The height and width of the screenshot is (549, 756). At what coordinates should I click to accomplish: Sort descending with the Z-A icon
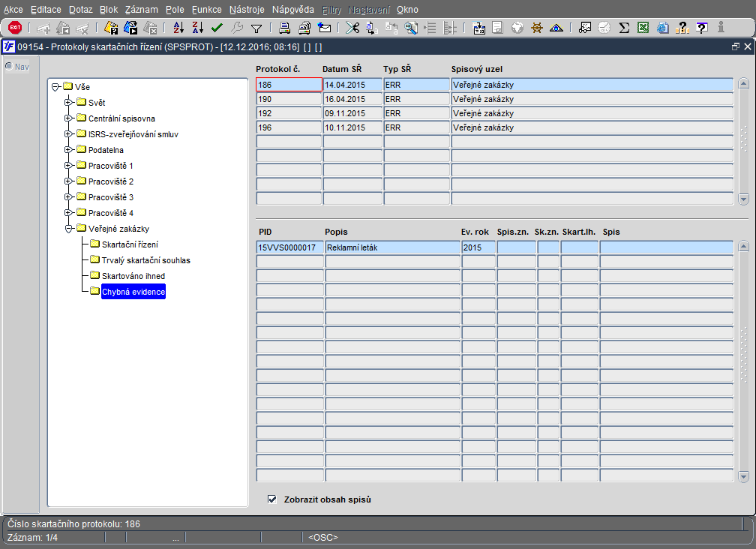(x=198, y=28)
